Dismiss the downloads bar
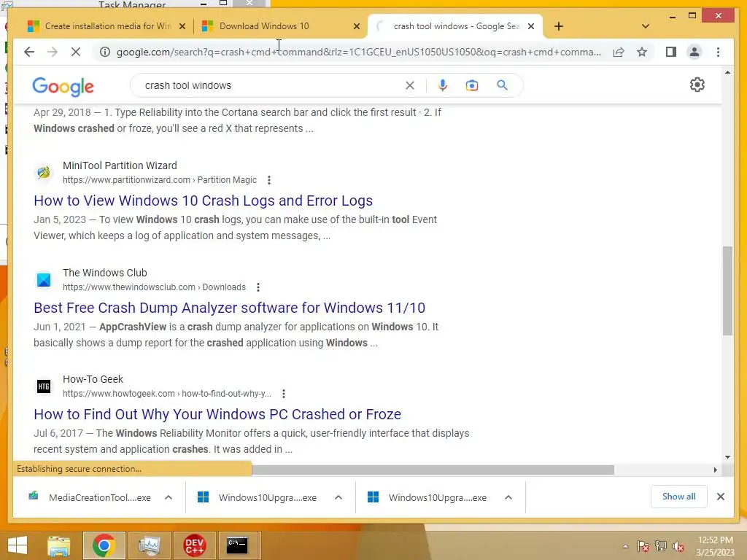 click(720, 497)
